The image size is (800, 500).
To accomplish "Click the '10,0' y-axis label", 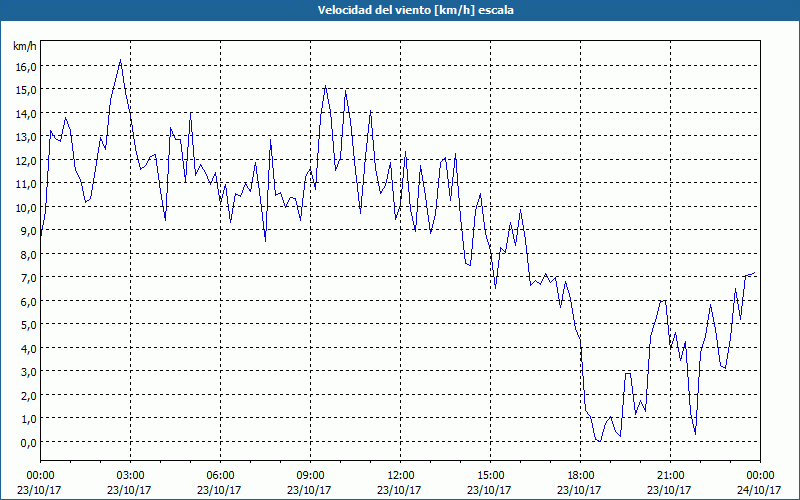I will [x=25, y=208].
